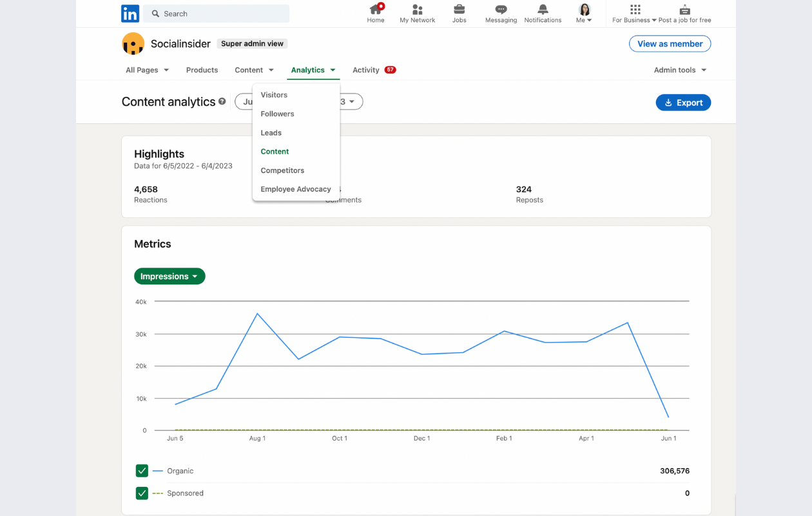Screen dimensions: 812x516
Task: Click the Sponsored total 0
Action: (687, 493)
